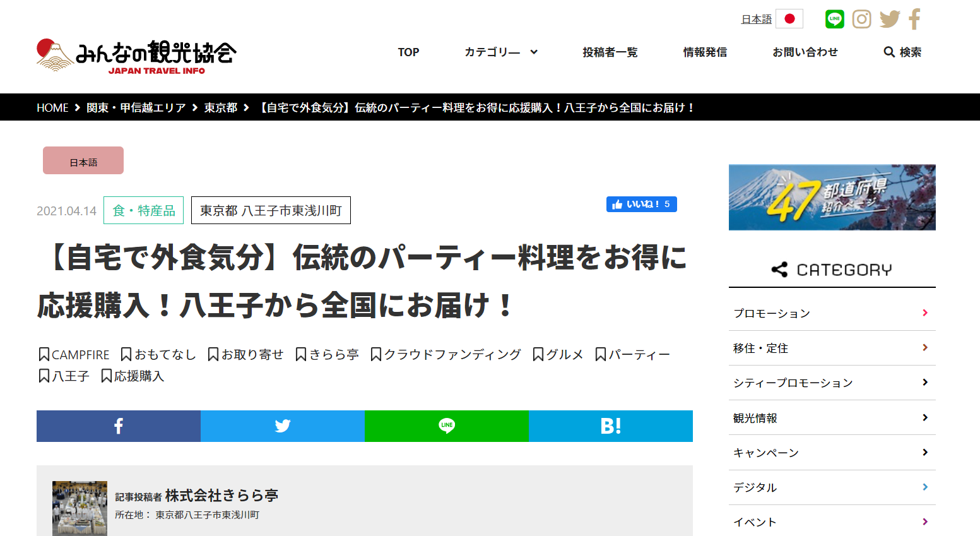Image resolution: width=980 pixels, height=536 pixels.
Task: Open the LINE icon in header
Action: (834, 19)
